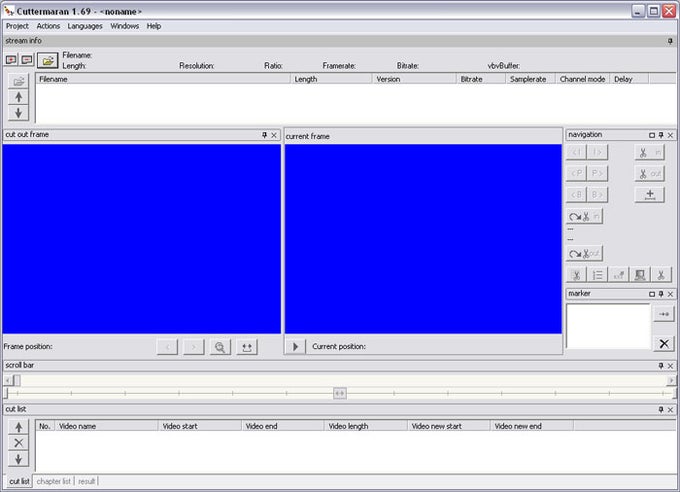Float the marker panel
This screenshot has height=492, width=680.
(652, 294)
